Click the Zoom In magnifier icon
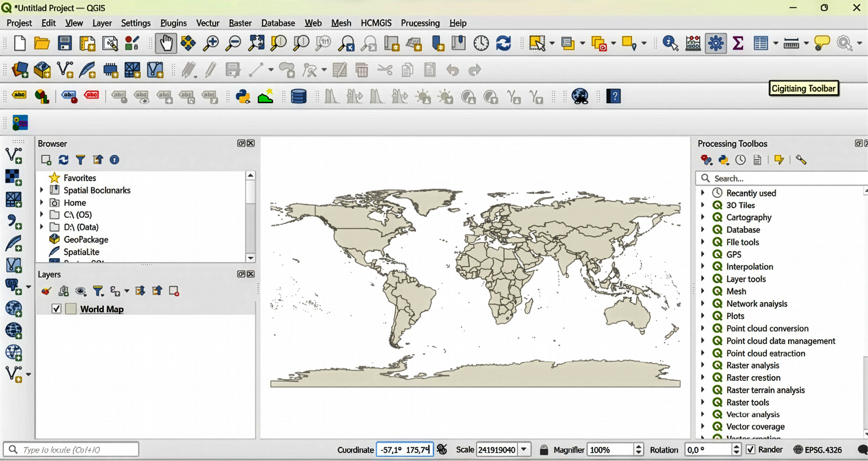This screenshot has height=461, width=868. click(211, 43)
